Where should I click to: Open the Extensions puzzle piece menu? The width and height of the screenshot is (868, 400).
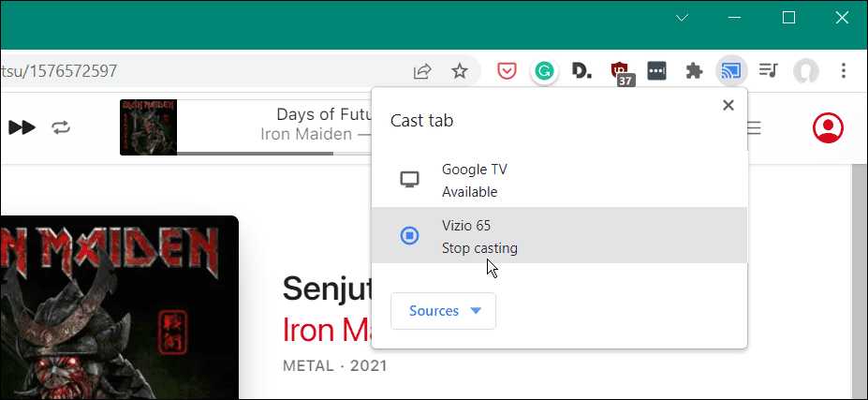tap(694, 71)
